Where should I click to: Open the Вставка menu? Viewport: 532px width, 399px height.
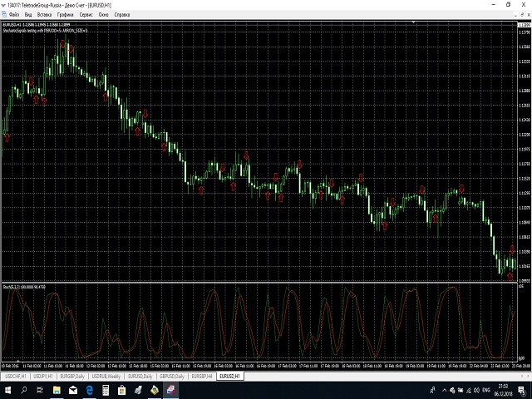pos(45,15)
